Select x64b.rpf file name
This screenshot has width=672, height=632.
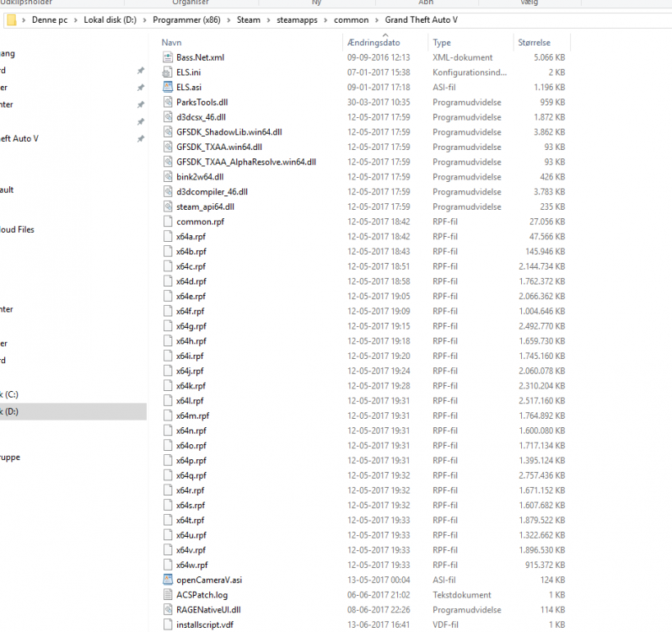tap(191, 251)
